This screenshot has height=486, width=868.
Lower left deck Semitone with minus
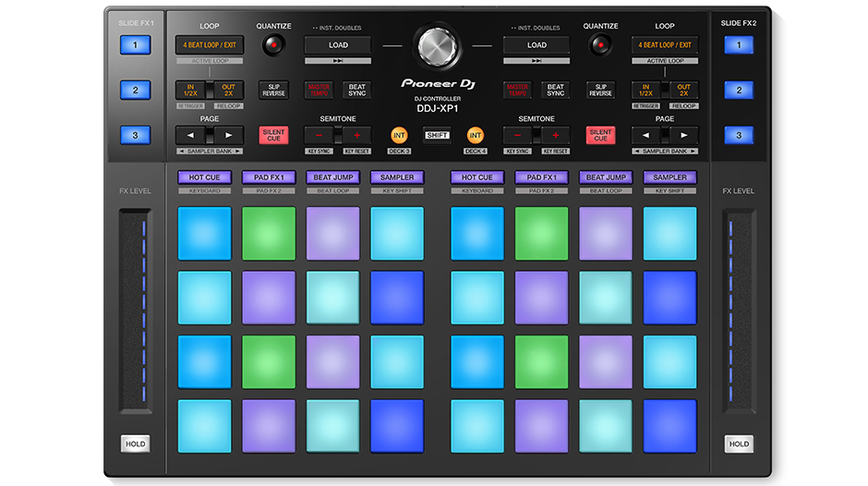pyautogui.click(x=319, y=135)
